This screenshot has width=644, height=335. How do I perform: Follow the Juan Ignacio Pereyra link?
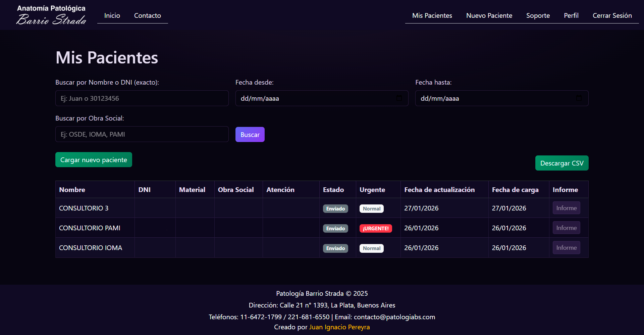click(x=339, y=327)
